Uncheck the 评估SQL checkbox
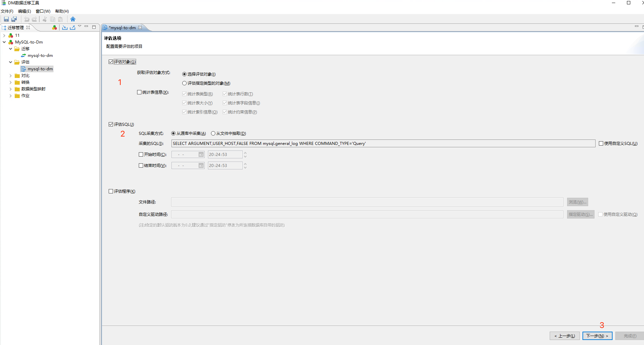The width and height of the screenshot is (644, 345). 111,124
